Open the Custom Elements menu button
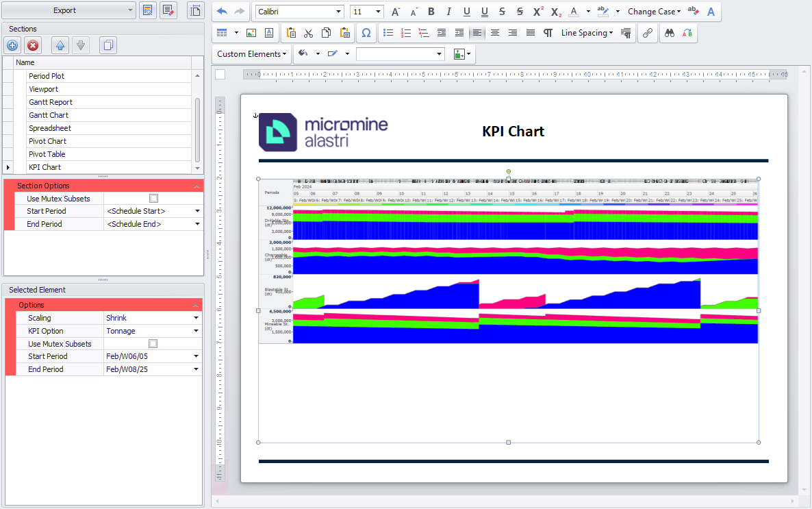 250,54
